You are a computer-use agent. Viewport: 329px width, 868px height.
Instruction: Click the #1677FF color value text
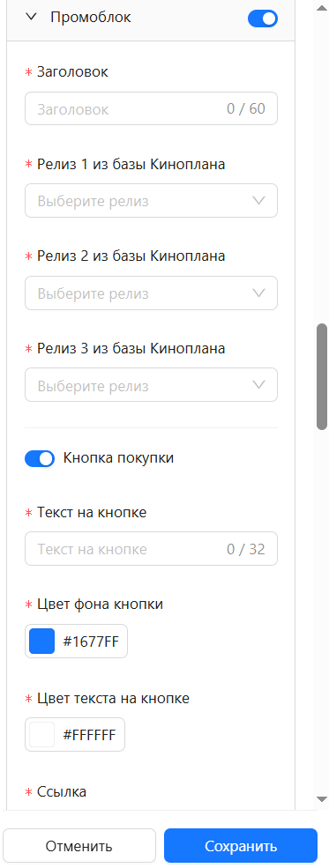pyautogui.click(x=92, y=641)
